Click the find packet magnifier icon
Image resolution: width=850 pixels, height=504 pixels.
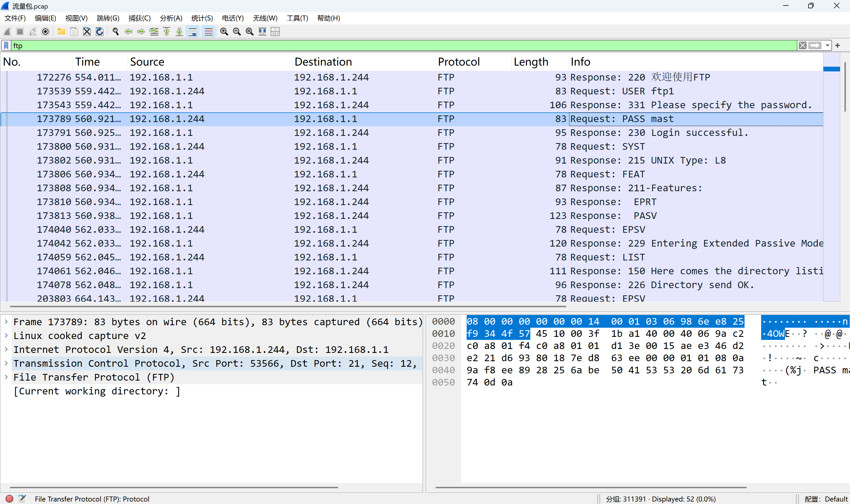pyautogui.click(x=115, y=32)
